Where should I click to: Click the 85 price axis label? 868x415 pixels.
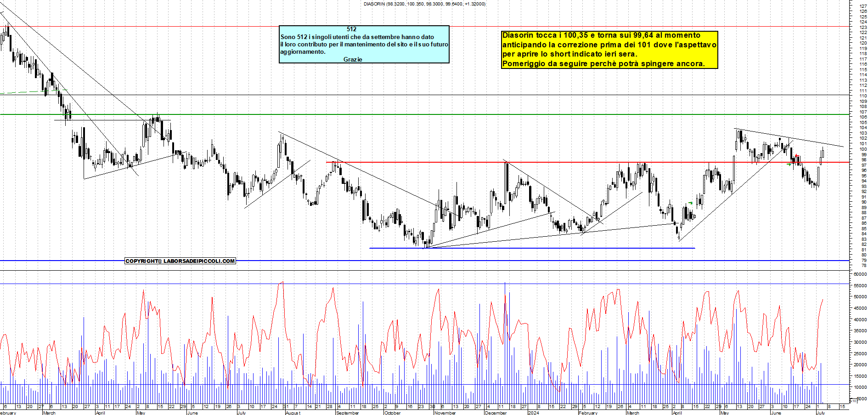pos(864,228)
